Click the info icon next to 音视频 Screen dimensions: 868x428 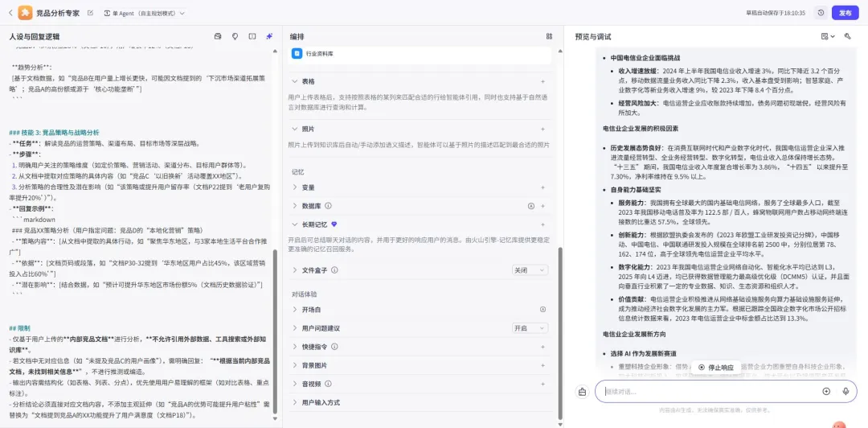328,384
